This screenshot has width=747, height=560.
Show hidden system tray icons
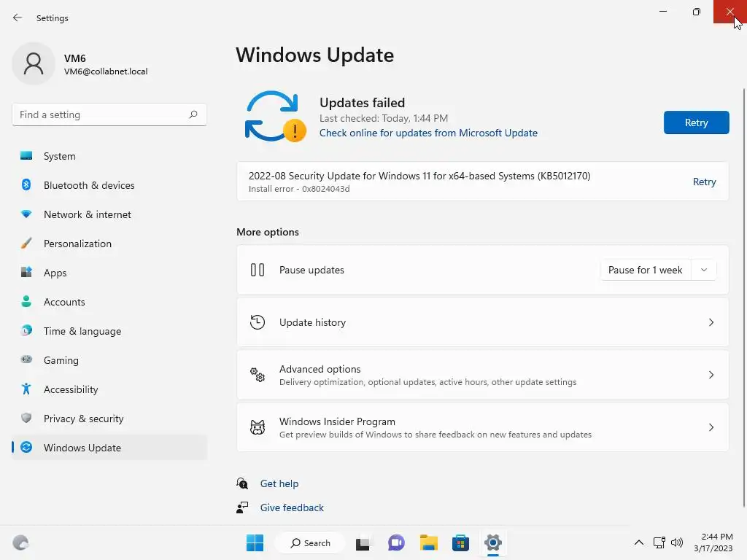(638, 542)
